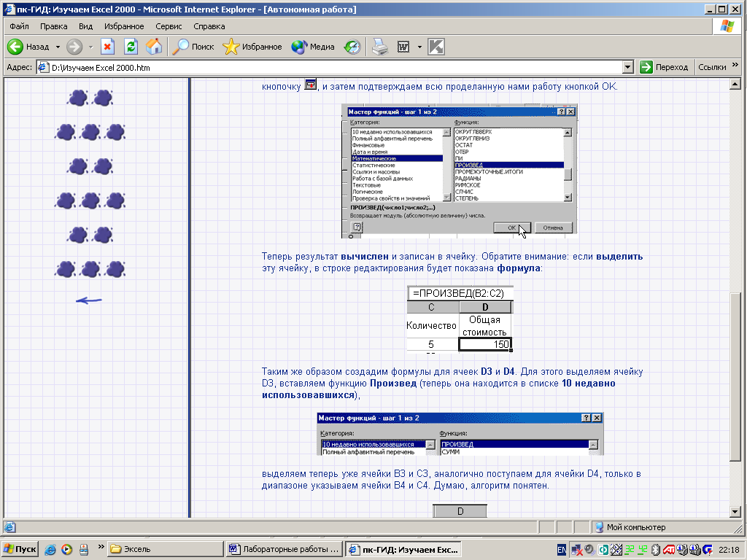Open dropdown arrow next to Word edit icon
The image size is (747, 560).
pyautogui.click(x=419, y=47)
